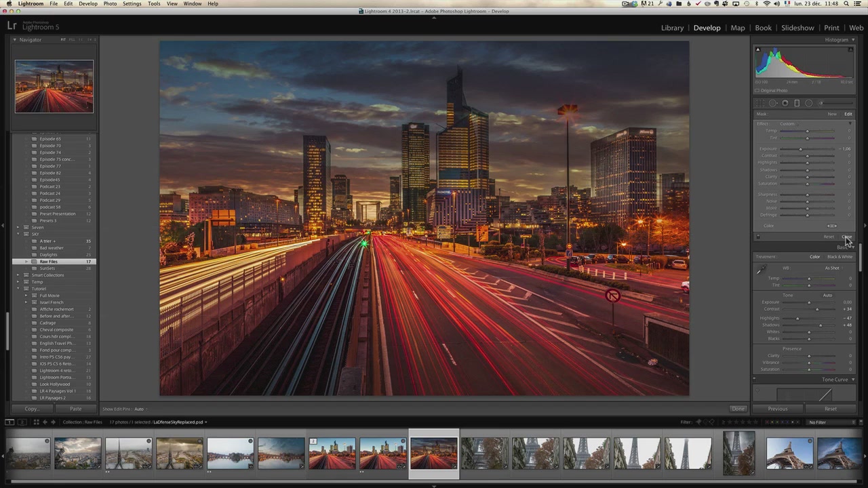Viewport: 868px width, 488px height.
Task: Set Treatment to Color
Action: point(815,257)
